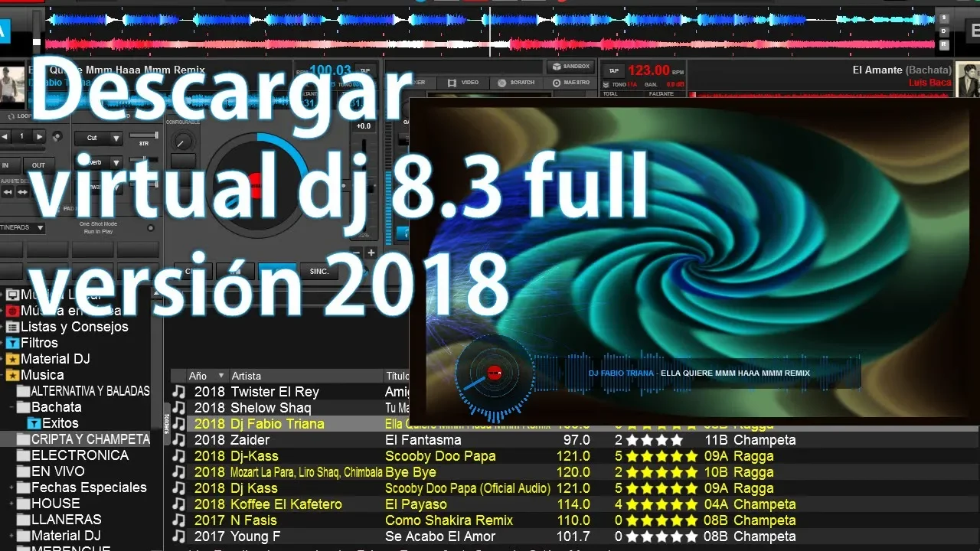Select 'Se Acabo El Amor' title
Image resolution: width=980 pixels, height=551 pixels.
coord(440,536)
